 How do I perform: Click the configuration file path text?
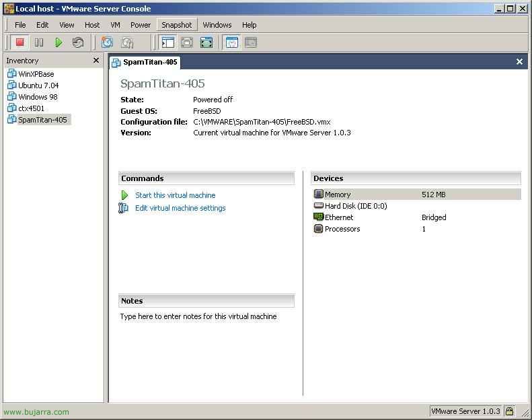click(262, 122)
